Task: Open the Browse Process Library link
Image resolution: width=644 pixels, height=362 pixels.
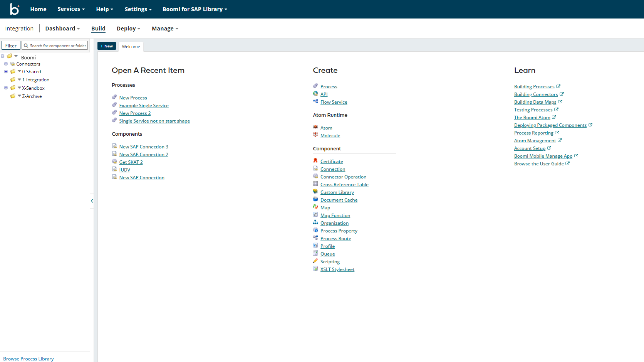Action: [29, 359]
